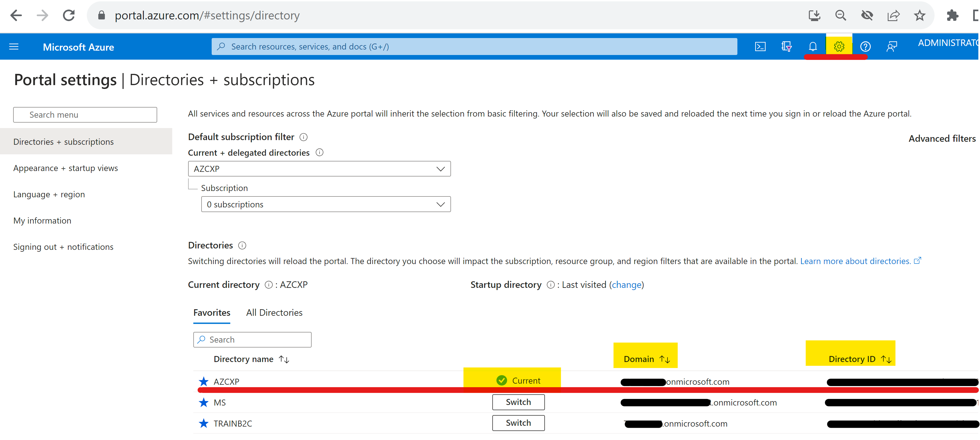The image size is (980, 440).
Task: Open My information settings
Action: click(42, 221)
